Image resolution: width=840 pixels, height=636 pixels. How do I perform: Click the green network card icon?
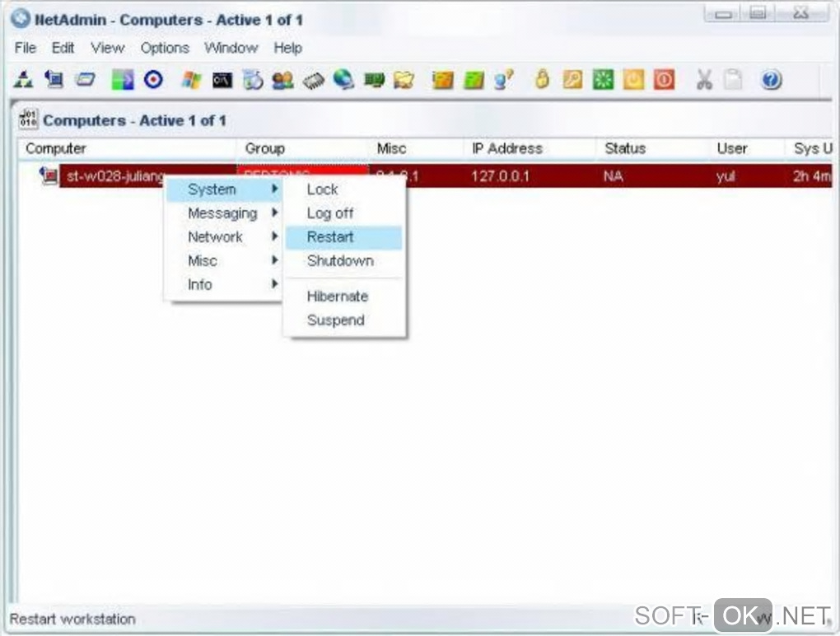(x=374, y=81)
